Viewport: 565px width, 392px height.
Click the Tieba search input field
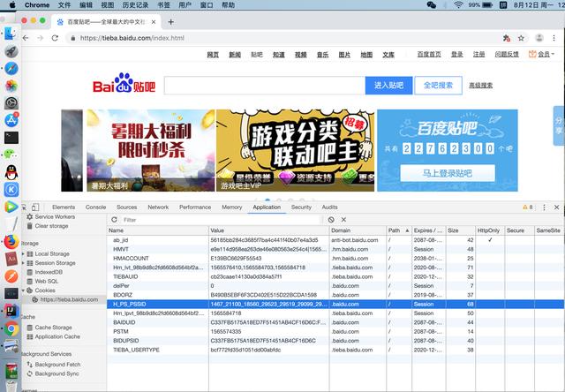point(265,86)
